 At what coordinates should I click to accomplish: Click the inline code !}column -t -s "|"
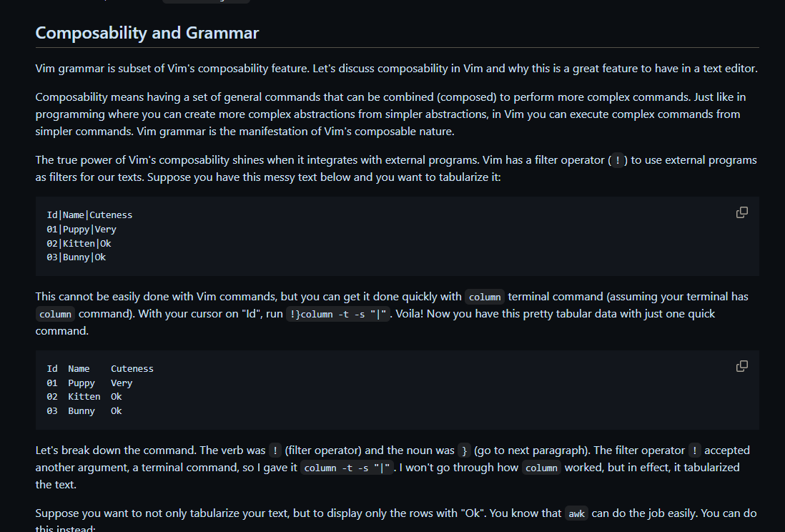(338, 314)
